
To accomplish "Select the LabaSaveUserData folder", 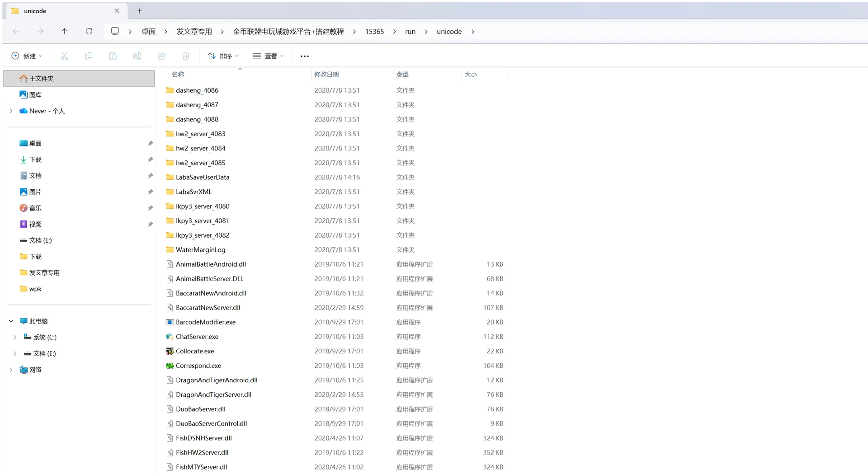I will tap(203, 177).
